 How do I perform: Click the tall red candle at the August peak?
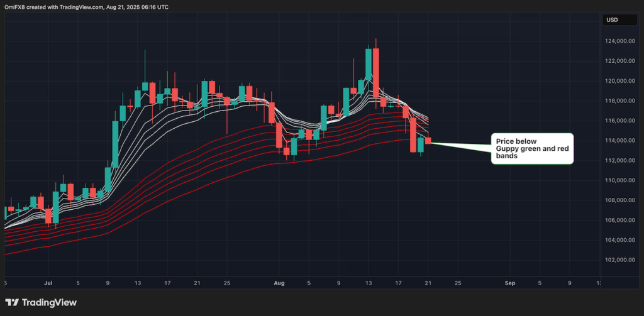(x=375, y=72)
